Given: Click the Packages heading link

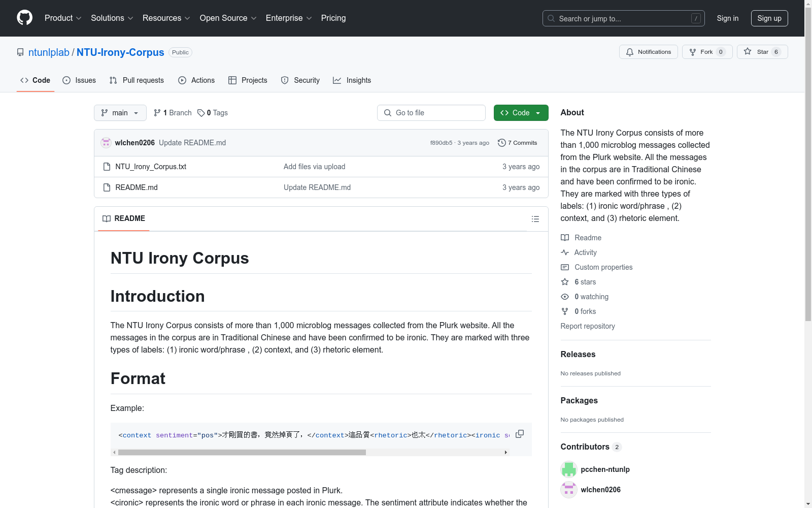Looking at the screenshot, I should coord(579,400).
